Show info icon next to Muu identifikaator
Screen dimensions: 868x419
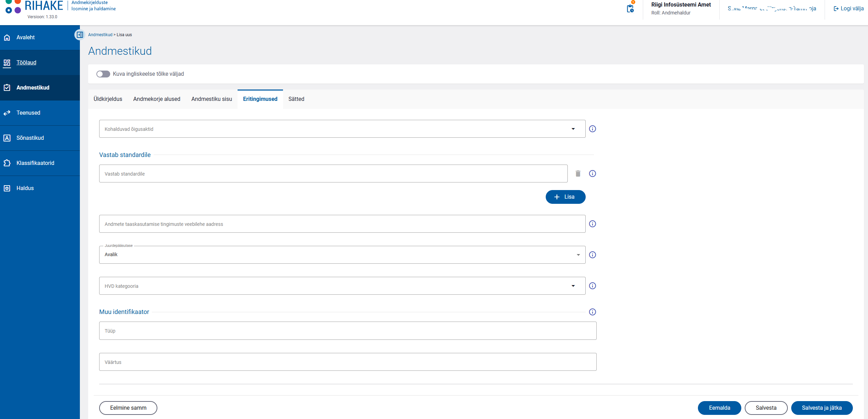[593, 312]
